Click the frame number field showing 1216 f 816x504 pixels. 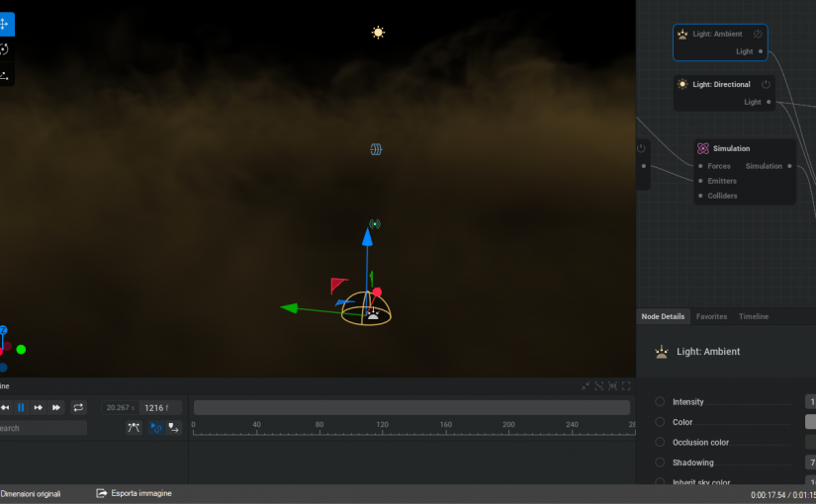[x=156, y=407]
